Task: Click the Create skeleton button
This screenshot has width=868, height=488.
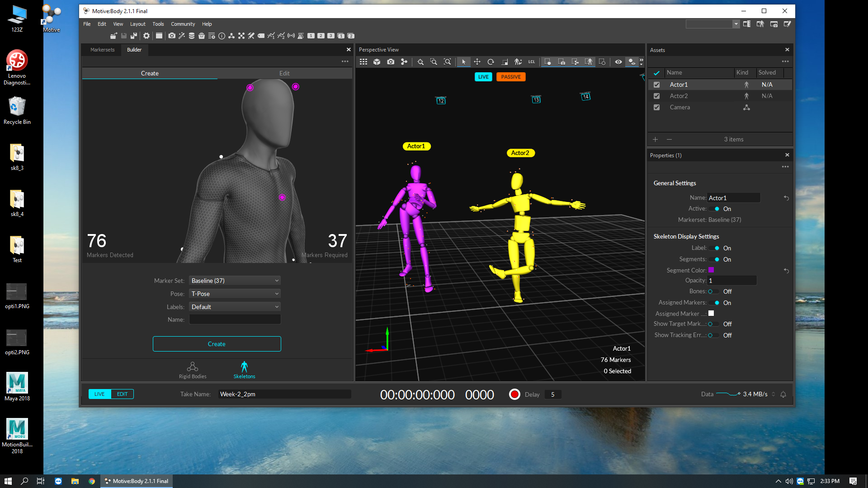Action: 217,344
